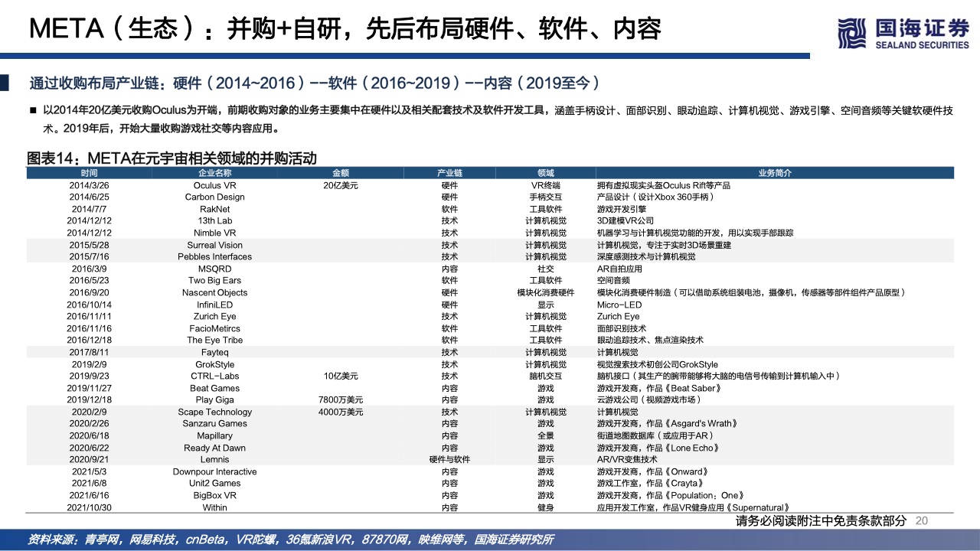Image resolution: width=980 pixels, height=551 pixels.
Task: Select the Zurich Eye company name cell
Action: point(214,316)
